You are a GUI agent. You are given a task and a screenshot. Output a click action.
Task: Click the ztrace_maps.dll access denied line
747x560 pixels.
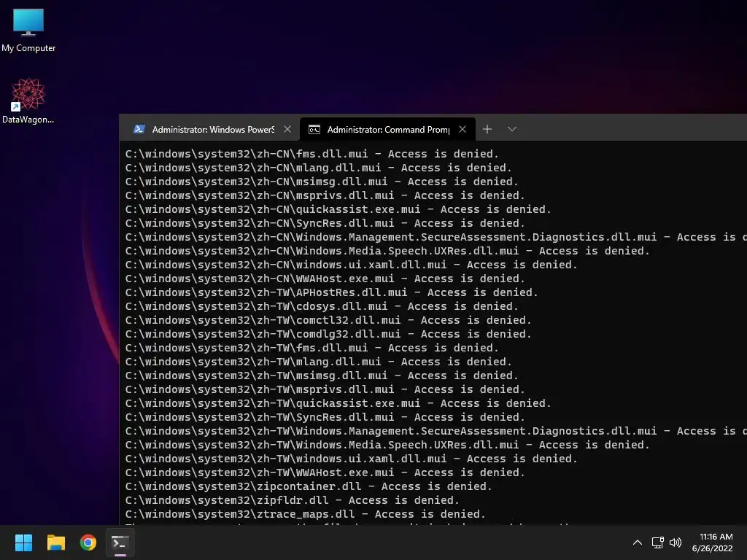[306, 513]
